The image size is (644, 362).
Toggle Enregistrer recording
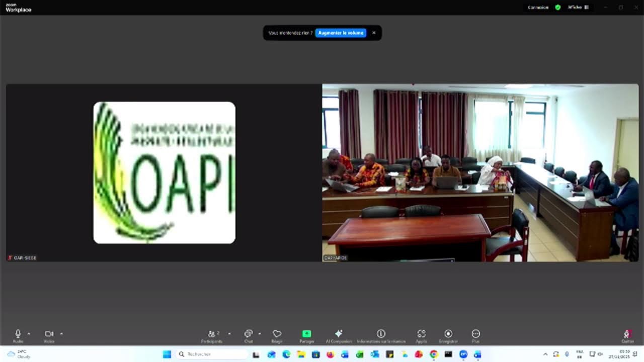tap(448, 336)
